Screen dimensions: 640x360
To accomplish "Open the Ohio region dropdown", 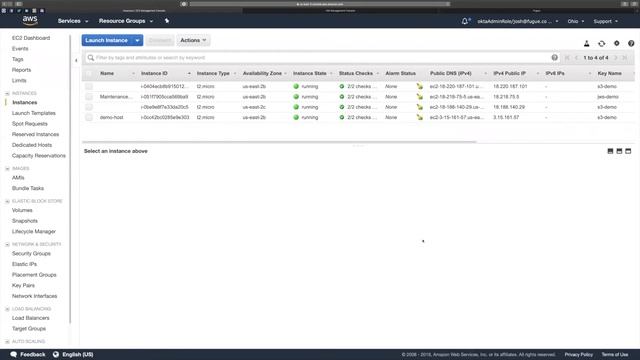I will pos(576,21).
